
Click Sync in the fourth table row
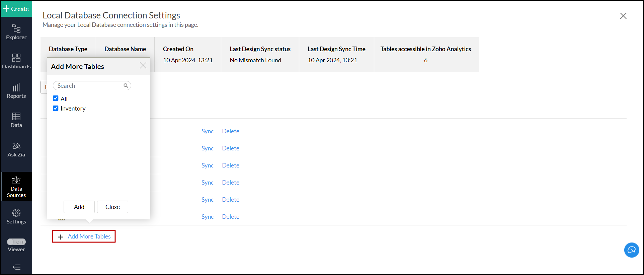(208, 183)
